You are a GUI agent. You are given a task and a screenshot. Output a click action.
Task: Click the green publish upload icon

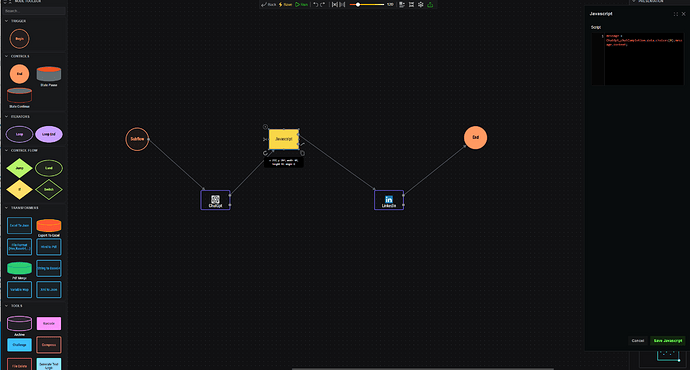(x=430, y=4)
